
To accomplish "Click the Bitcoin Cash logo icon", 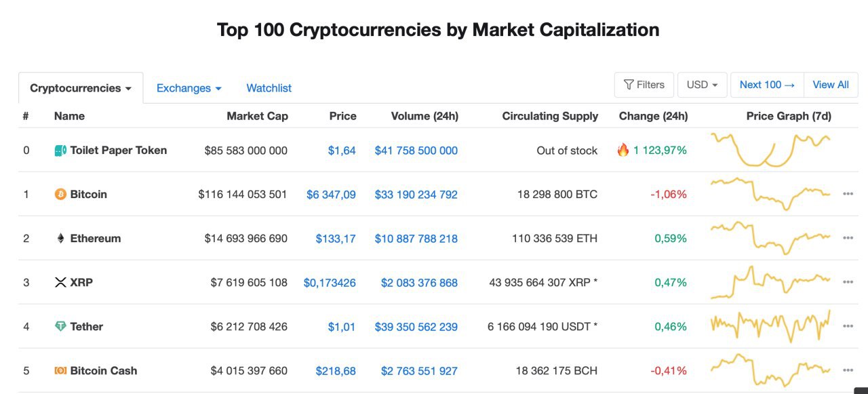I will click(x=60, y=371).
